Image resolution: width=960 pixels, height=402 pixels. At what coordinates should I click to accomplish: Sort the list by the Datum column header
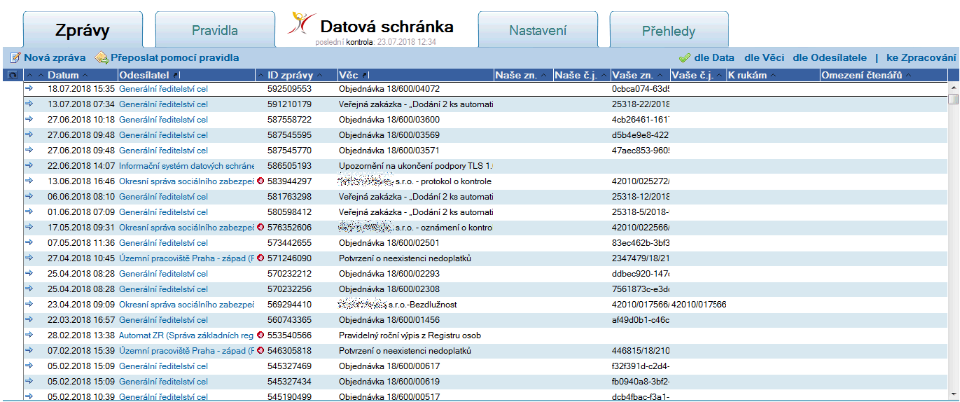[x=62, y=75]
